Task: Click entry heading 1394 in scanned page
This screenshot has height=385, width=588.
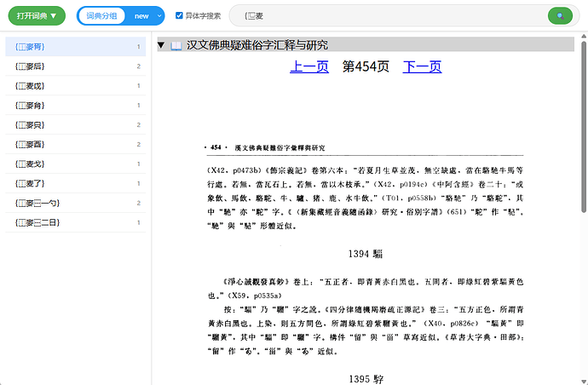Action: point(366,254)
